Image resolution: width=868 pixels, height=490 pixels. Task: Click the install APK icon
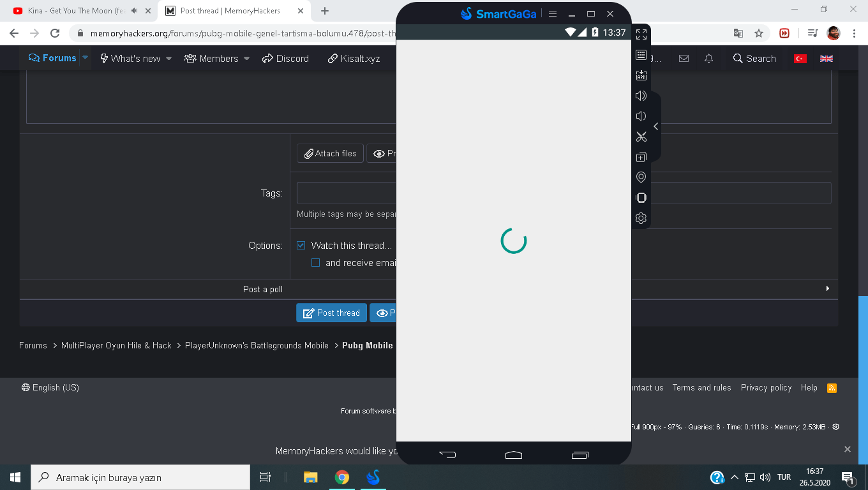click(641, 75)
